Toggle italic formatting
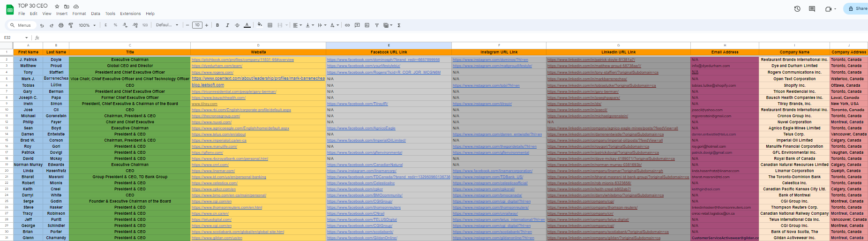The image size is (868, 241). click(x=227, y=25)
